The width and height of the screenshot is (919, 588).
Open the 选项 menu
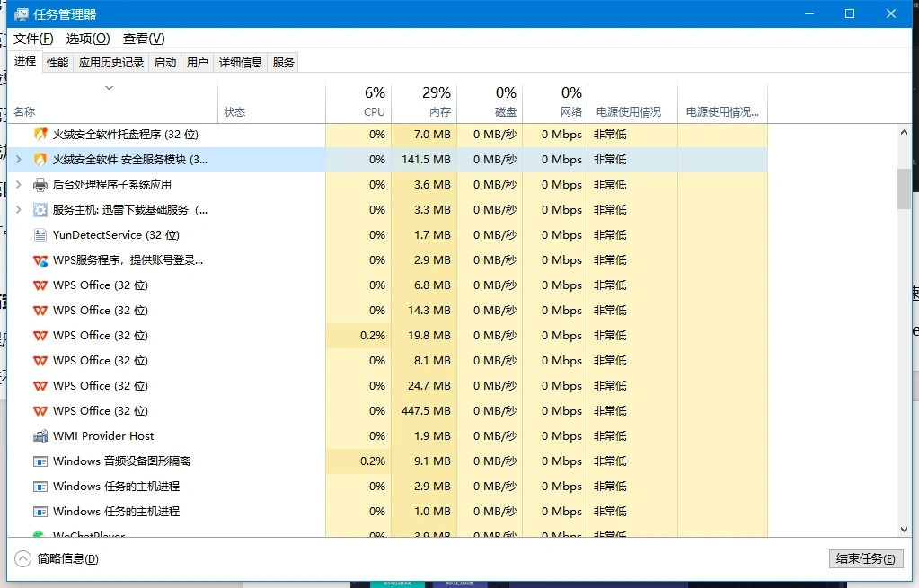tap(86, 39)
